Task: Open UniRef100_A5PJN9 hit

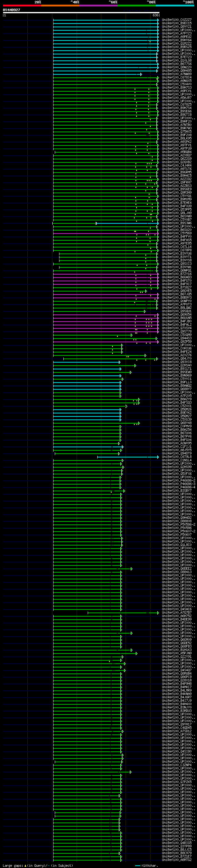Action: pos(176,653)
